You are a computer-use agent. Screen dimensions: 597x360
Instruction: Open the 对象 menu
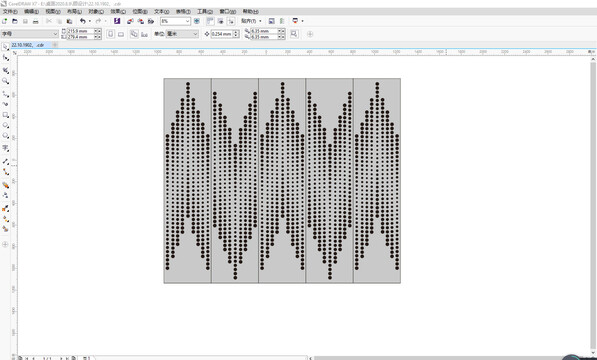pos(96,12)
